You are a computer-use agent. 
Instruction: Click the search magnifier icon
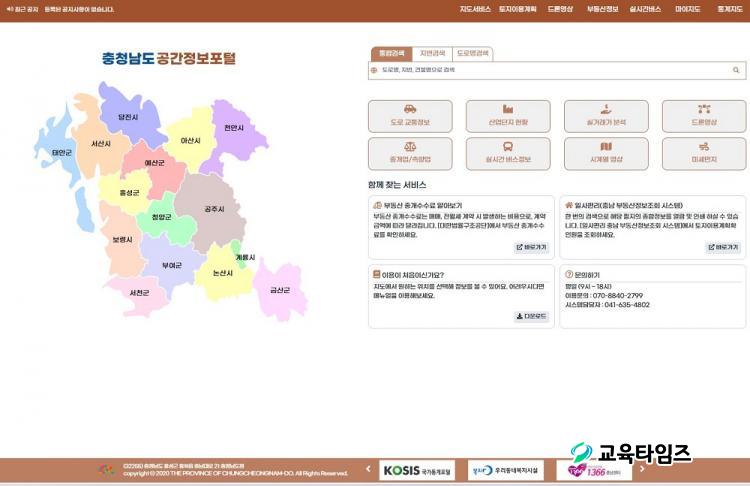[736, 71]
